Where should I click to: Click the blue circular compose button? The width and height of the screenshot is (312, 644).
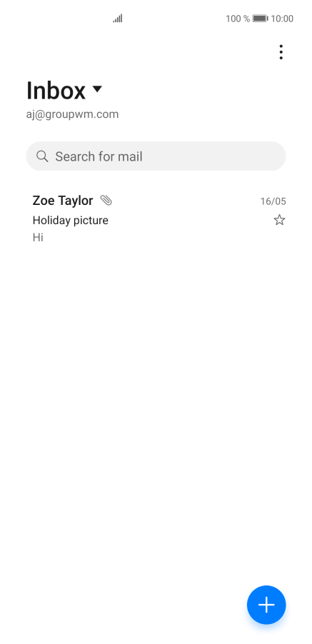coord(266,605)
